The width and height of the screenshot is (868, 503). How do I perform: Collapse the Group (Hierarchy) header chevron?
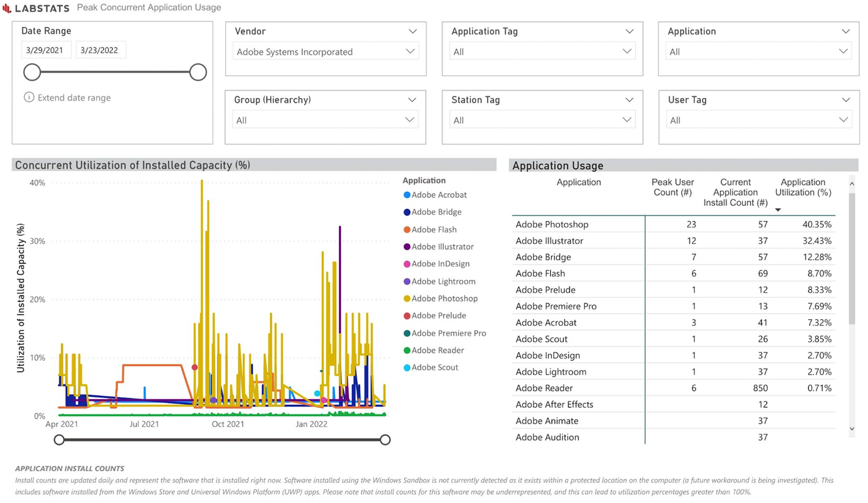[x=412, y=99]
